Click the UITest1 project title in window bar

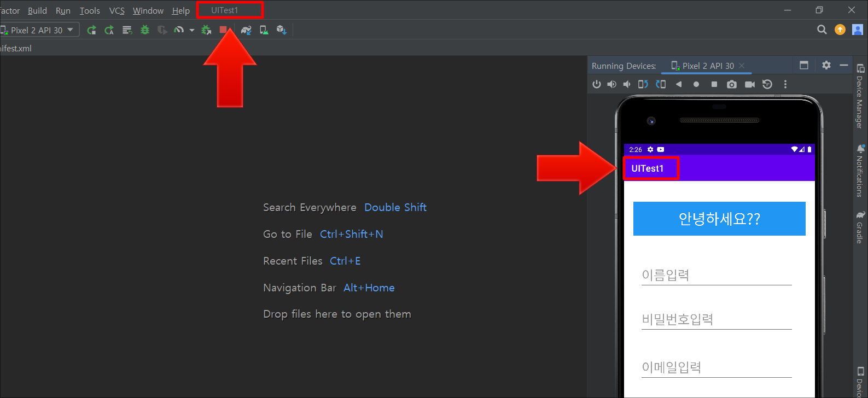coord(225,10)
